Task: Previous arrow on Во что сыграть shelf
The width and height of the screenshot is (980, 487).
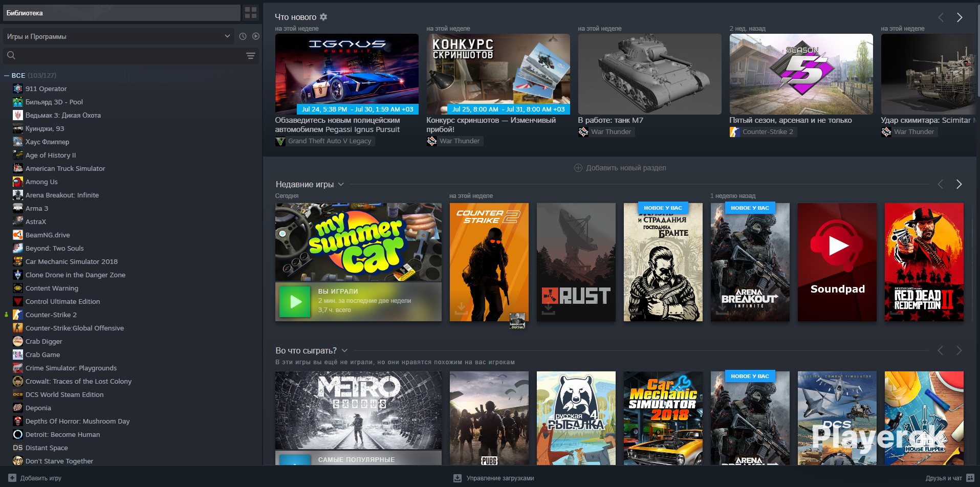Action: pos(940,350)
